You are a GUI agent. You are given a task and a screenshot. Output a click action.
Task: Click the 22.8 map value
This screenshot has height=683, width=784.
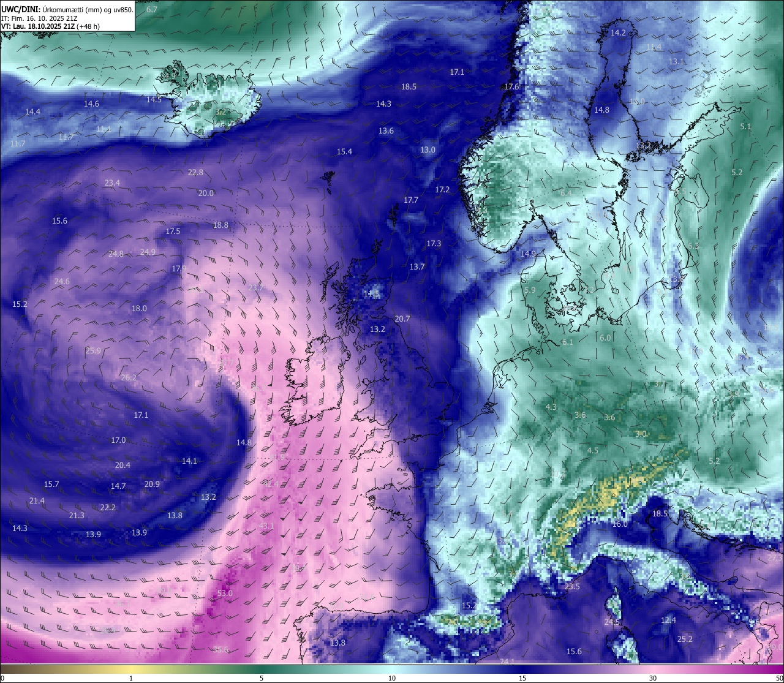point(195,172)
